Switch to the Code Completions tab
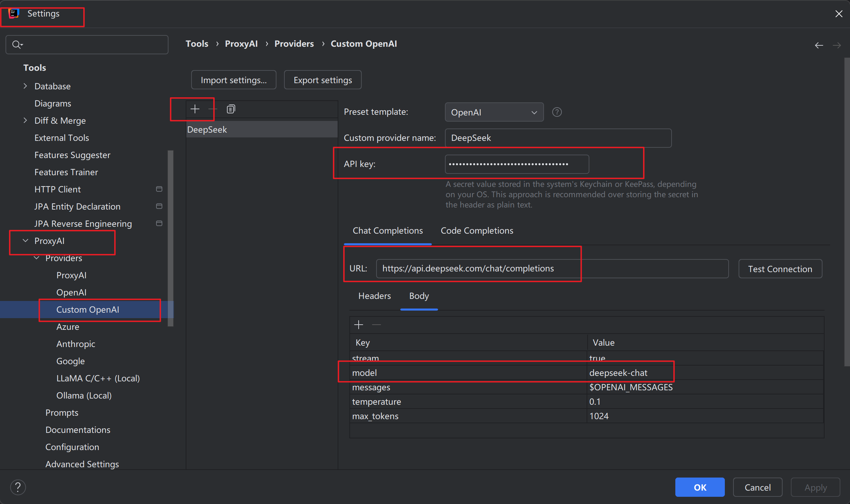Screen dimensions: 850x504 [x=477, y=231]
